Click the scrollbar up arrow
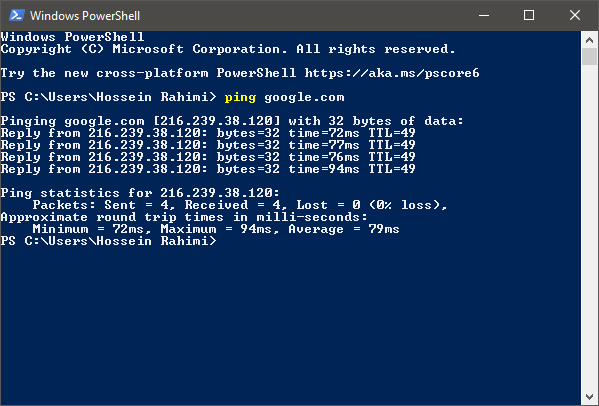Screen dimensions: 599x406 (x=589, y=40)
